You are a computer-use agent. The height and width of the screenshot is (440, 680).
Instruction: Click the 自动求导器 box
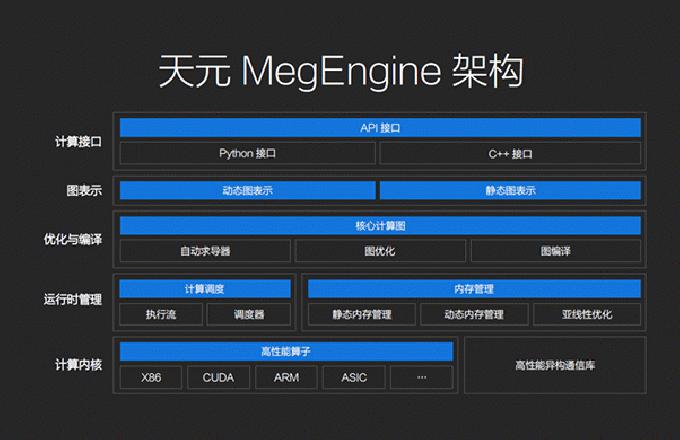click(x=205, y=252)
